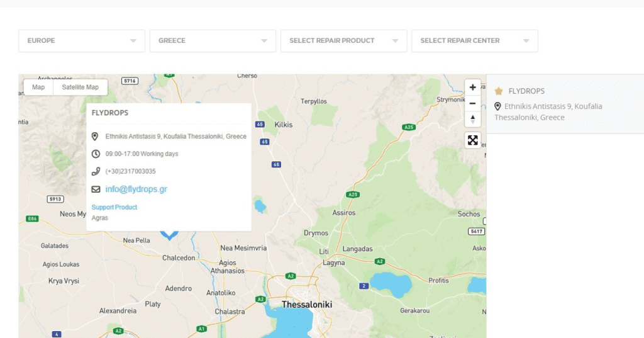Click the Krya Vrysi map label
The image size is (644, 338).
point(64,281)
